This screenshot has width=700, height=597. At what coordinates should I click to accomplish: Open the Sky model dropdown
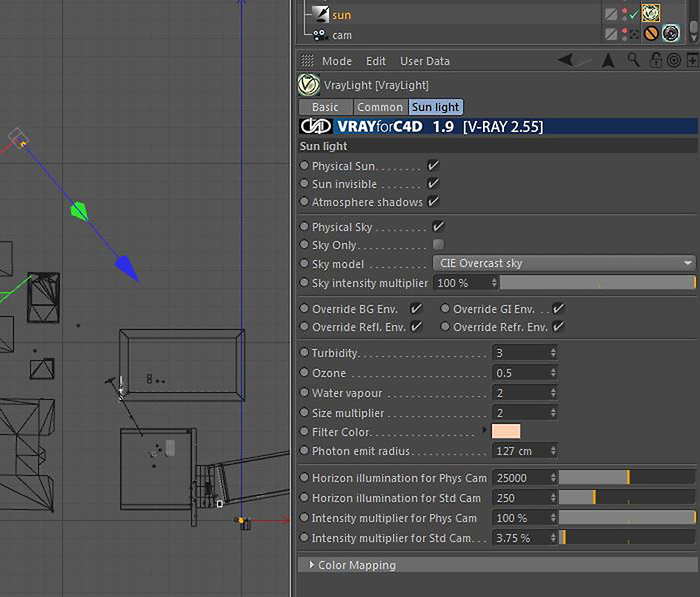coord(564,263)
